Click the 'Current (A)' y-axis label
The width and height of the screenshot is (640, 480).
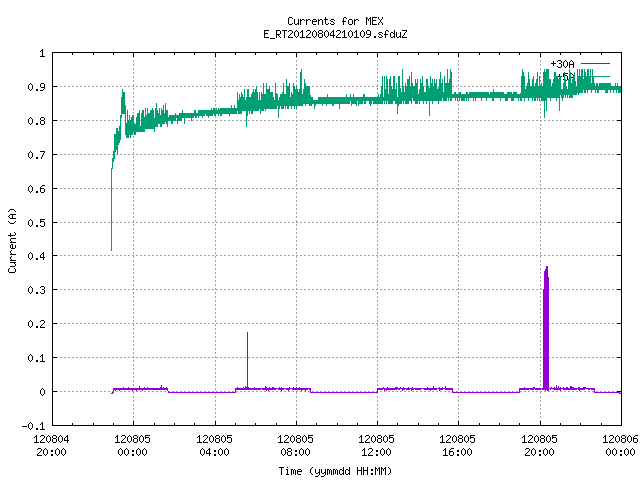pos(12,240)
